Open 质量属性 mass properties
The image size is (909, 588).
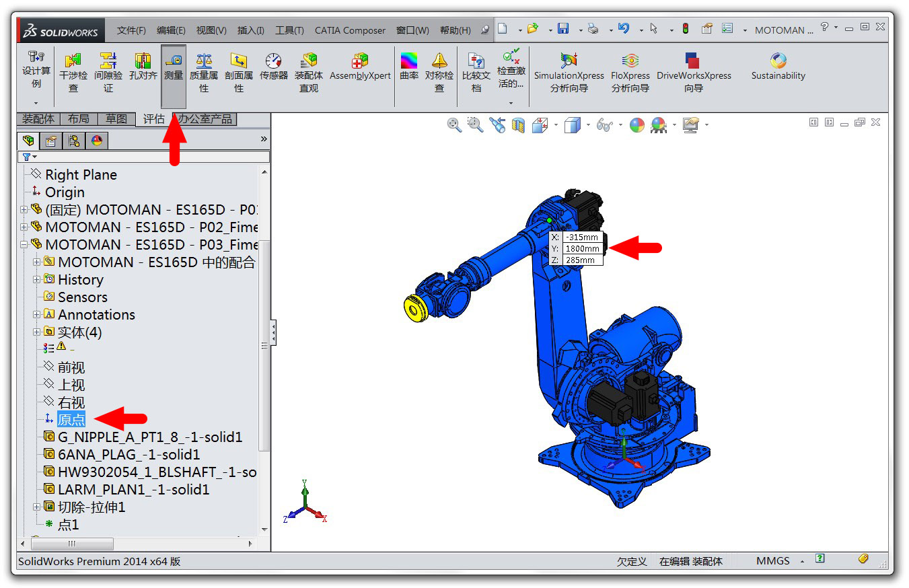[x=203, y=73]
